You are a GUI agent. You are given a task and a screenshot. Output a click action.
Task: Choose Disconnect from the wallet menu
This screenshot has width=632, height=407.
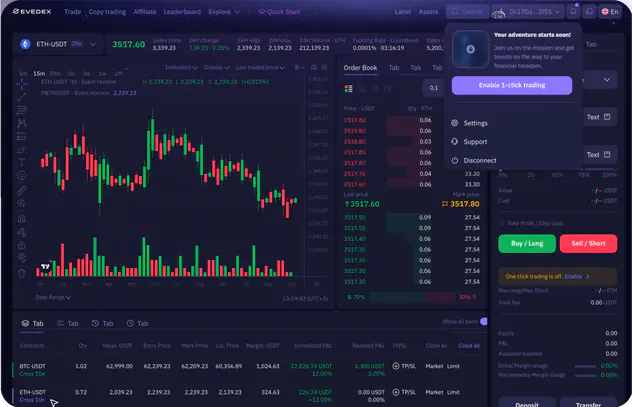480,160
